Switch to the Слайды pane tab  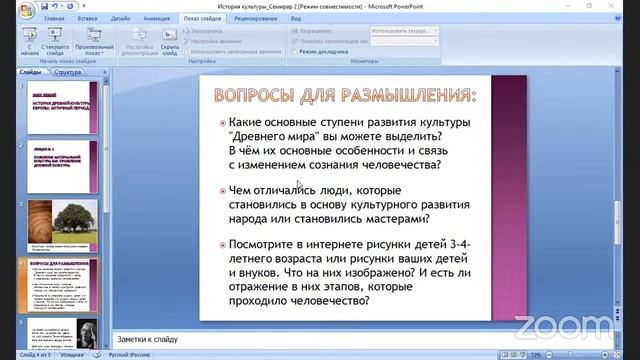(x=31, y=72)
